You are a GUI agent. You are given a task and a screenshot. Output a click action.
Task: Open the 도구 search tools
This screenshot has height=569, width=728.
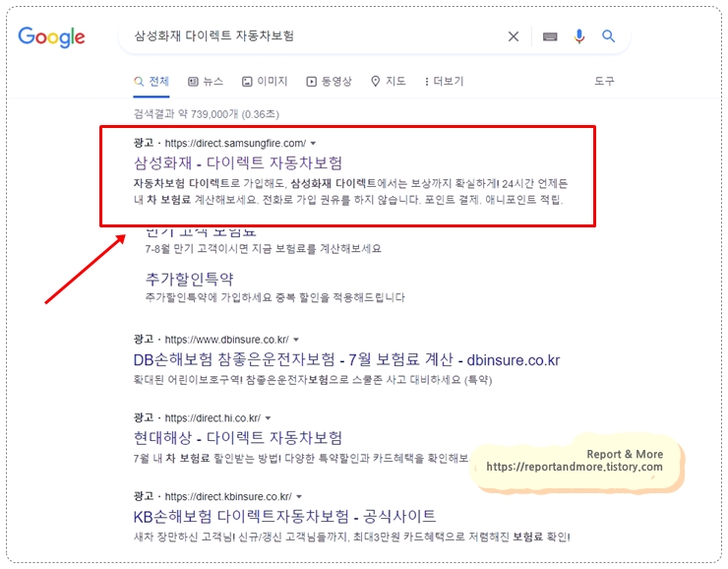click(604, 82)
